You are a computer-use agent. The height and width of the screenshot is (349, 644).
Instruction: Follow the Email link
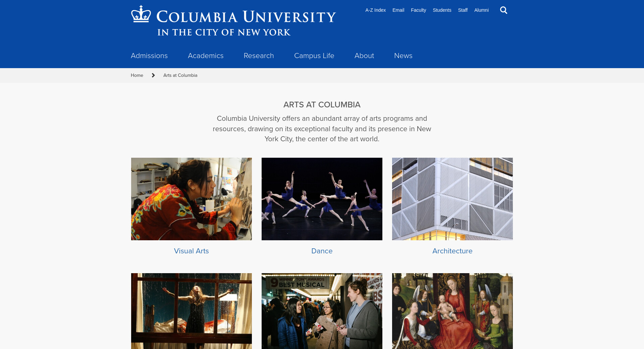coord(398,10)
